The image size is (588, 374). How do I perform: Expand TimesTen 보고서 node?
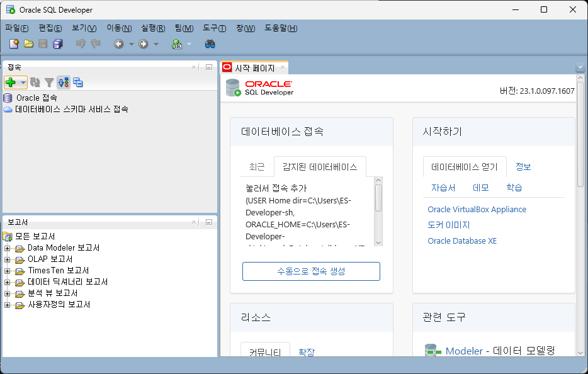point(7,271)
